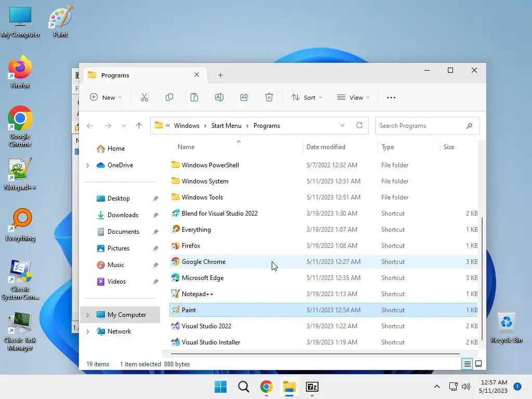Select the Google Chrome desktop shortcut
This screenshot has height=399, width=532.
pyautogui.click(x=20, y=126)
